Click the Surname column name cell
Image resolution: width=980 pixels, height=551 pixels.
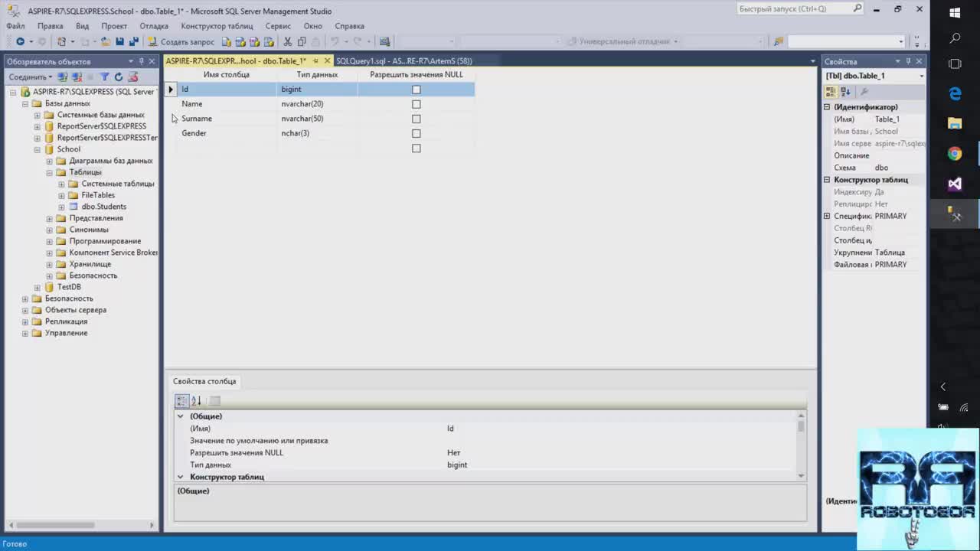pos(227,119)
